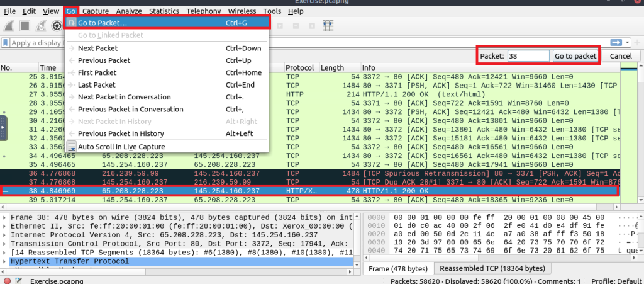Cancel the go to packet bar

point(620,56)
